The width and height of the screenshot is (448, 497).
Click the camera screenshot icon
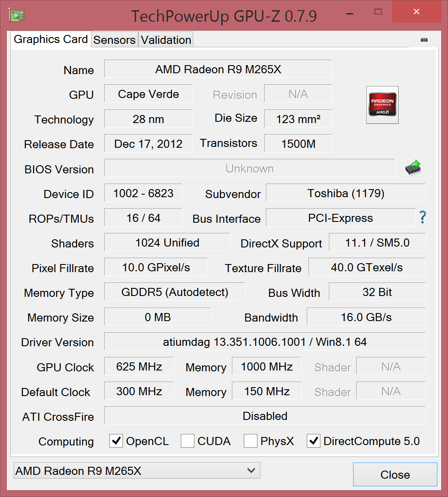(x=424, y=40)
